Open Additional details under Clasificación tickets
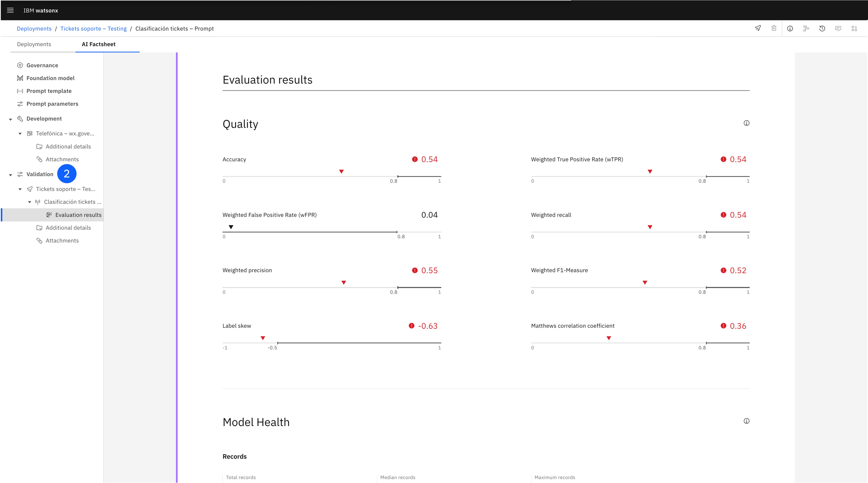 click(x=68, y=228)
